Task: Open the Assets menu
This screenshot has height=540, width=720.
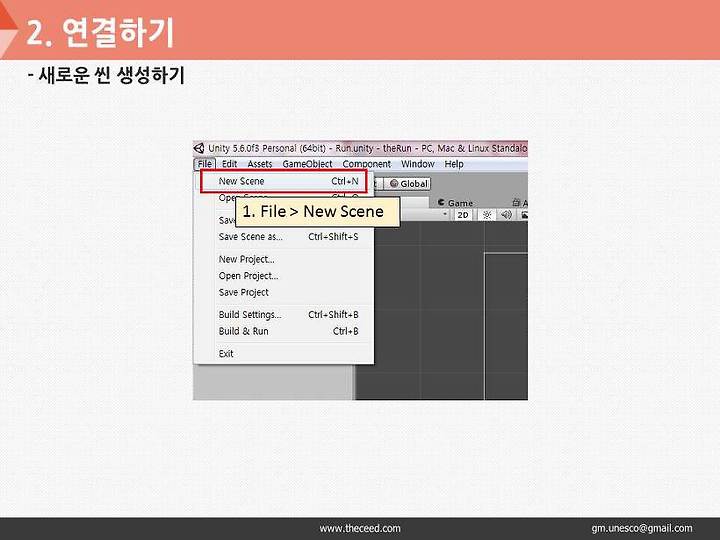Action: 260,164
